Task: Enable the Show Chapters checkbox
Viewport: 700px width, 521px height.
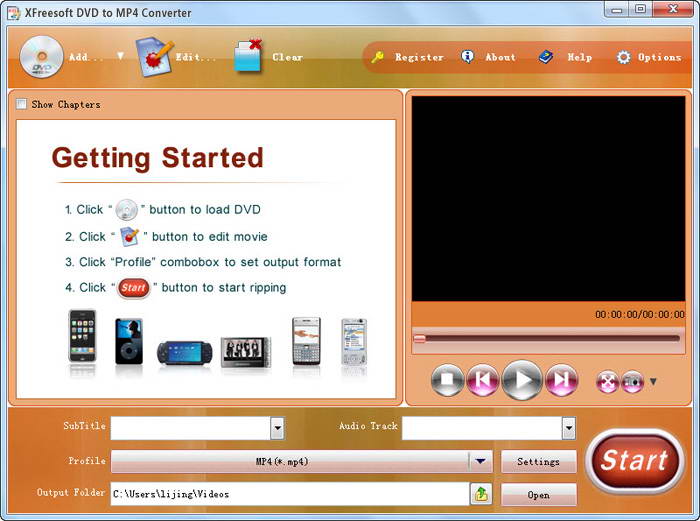Action: click(x=21, y=104)
